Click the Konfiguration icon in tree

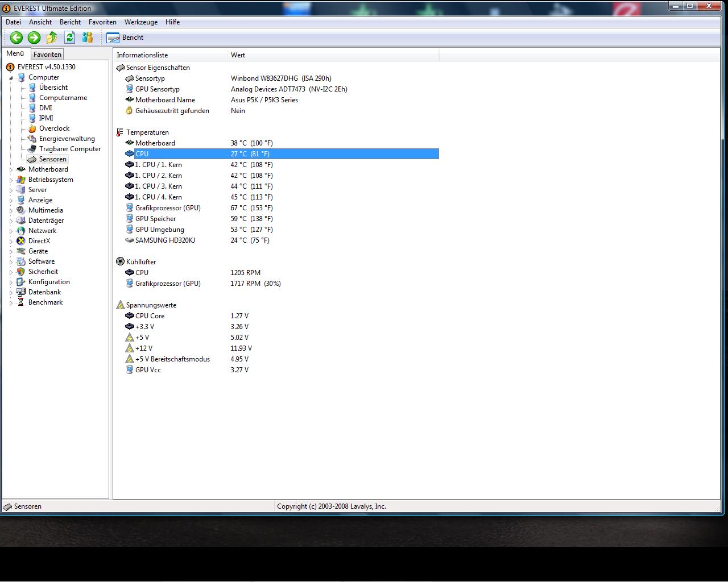pos(21,282)
